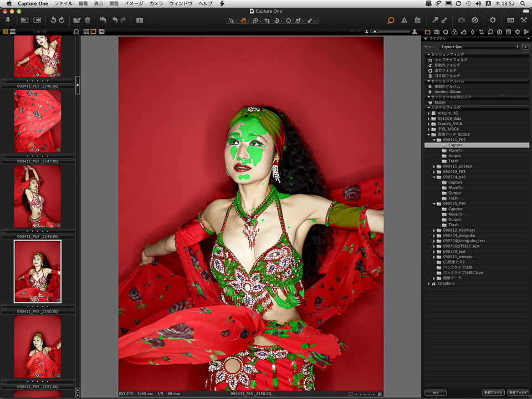Click the import images down-arrow icon
Viewport: 532px width, 399px height.
pos(8,20)
